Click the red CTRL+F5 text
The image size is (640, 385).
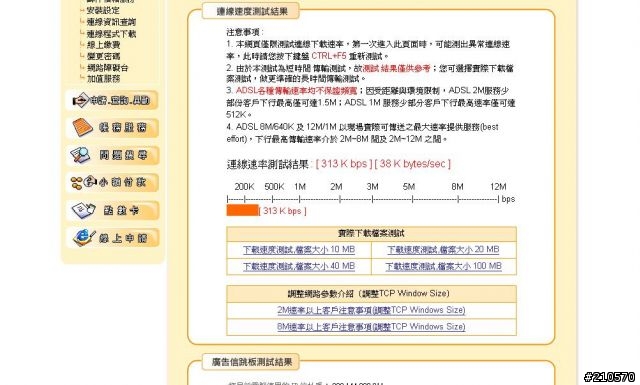[x=329, y=56]
